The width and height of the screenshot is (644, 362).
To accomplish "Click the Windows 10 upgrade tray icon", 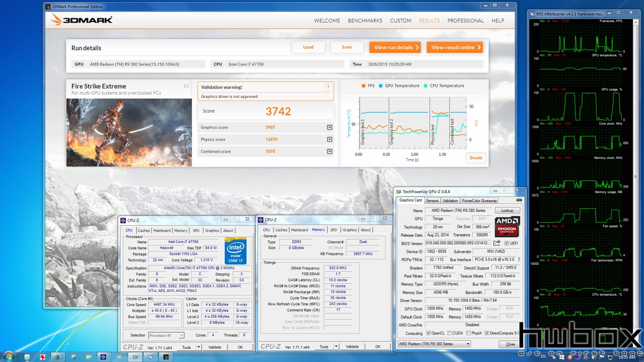I will 562,357.
